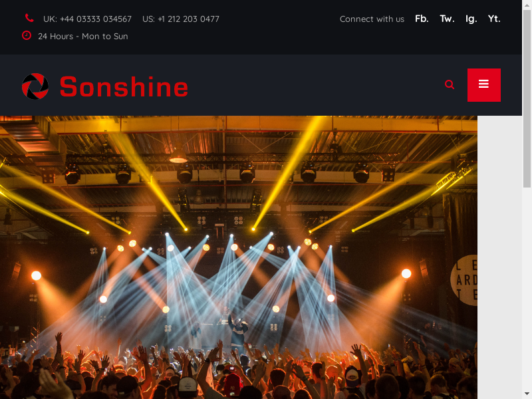Open the red hamburger menu button
Screen dimensions: 532x399
[484, 85]
